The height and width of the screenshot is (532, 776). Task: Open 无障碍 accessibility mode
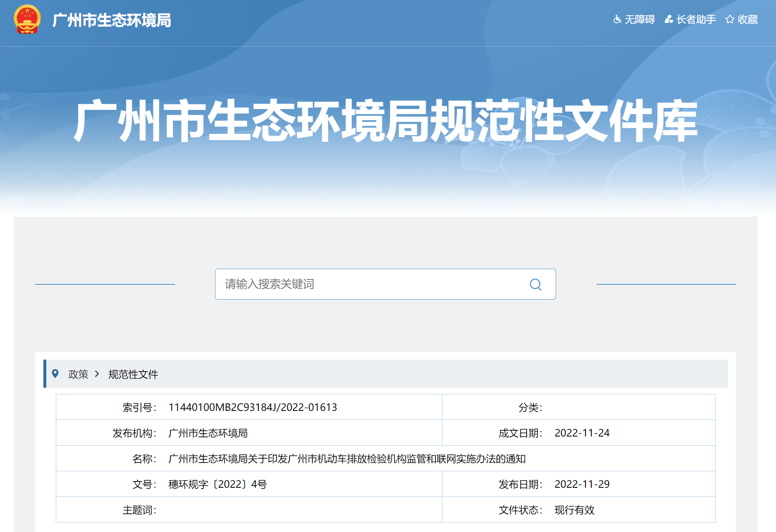639,19
